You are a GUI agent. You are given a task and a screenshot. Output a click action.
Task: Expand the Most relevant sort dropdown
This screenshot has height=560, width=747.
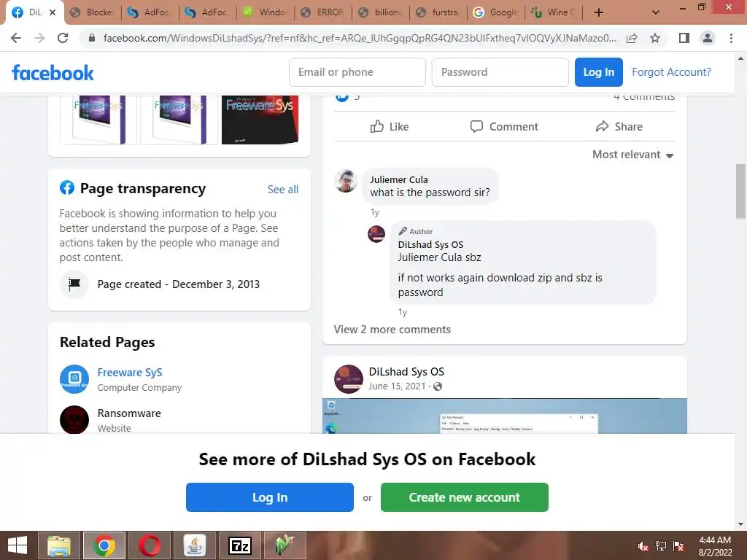[x=632, y=155]
